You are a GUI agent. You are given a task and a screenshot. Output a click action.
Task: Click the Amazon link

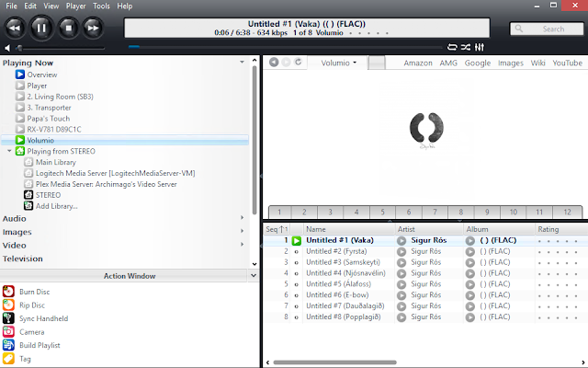(418, 63)
